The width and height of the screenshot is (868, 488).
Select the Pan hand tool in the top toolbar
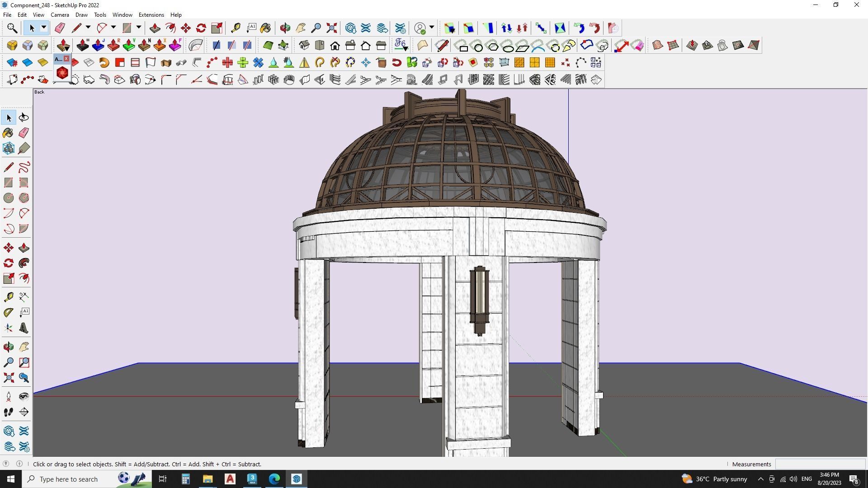tap(301, 28)
